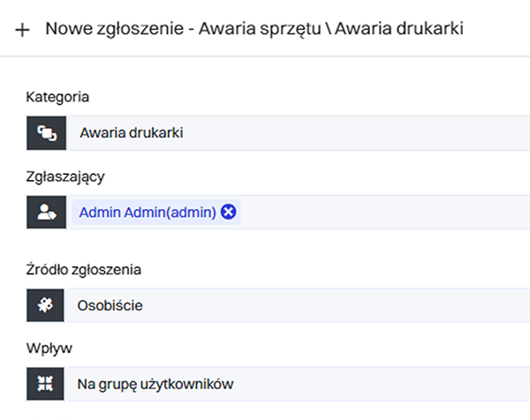This screenshot has width=530, height=420.
Task: Click the Źródło zgłoszenia puzzle icon
Action: [46, 305]
